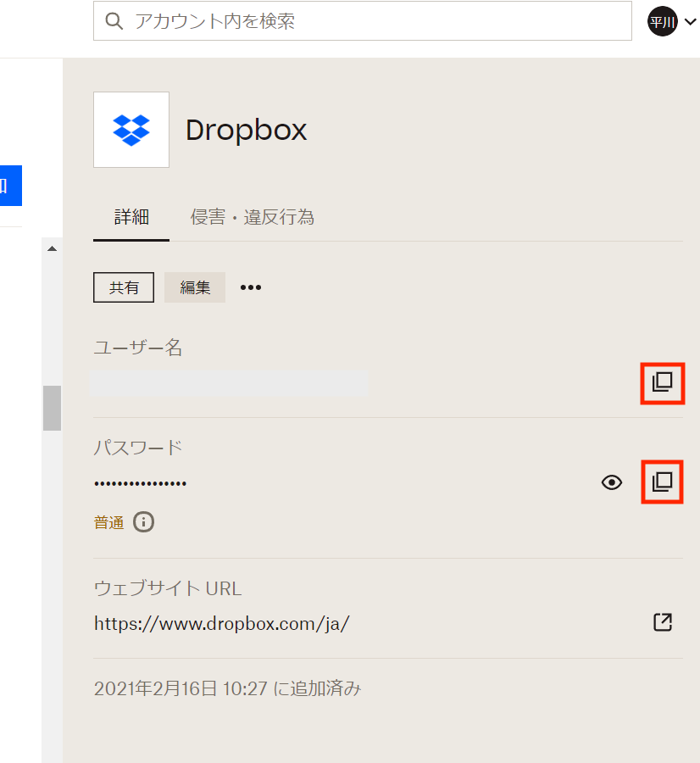Copy the username to clipboard
This screenshot has height=763, width=700.
click(x=662, y=383)
